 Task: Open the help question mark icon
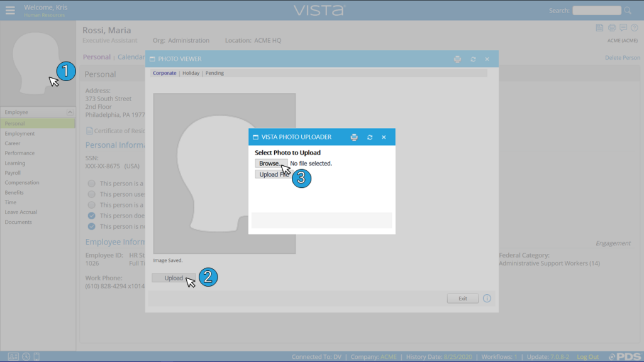[x=635, y=28]
